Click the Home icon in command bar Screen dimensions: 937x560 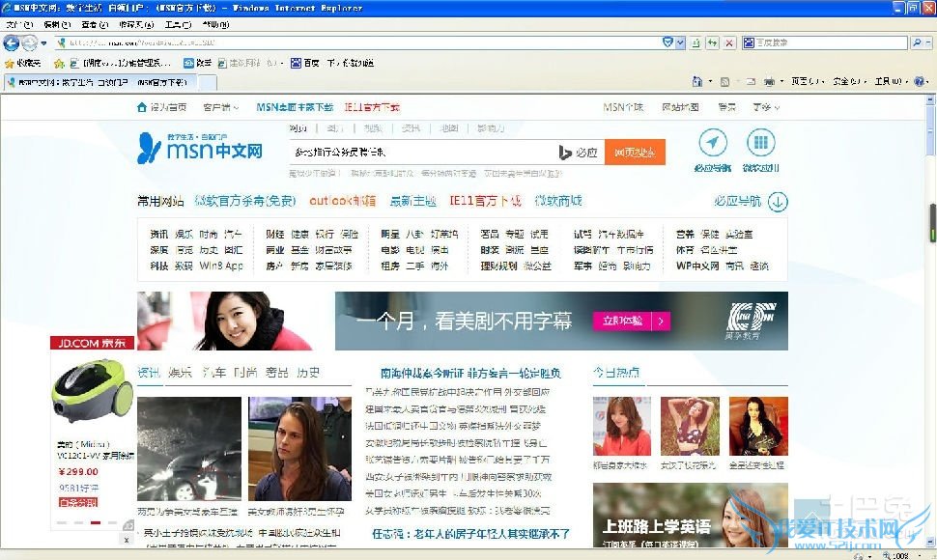[696, 81]
